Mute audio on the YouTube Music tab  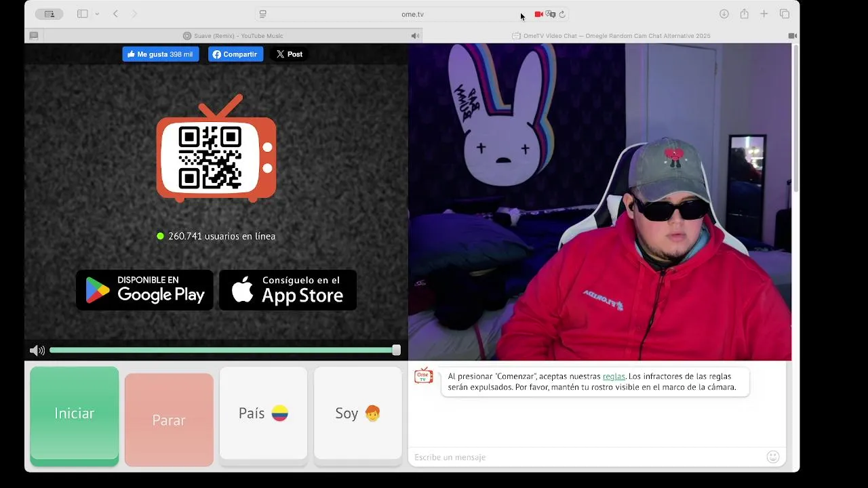point(415,36)
